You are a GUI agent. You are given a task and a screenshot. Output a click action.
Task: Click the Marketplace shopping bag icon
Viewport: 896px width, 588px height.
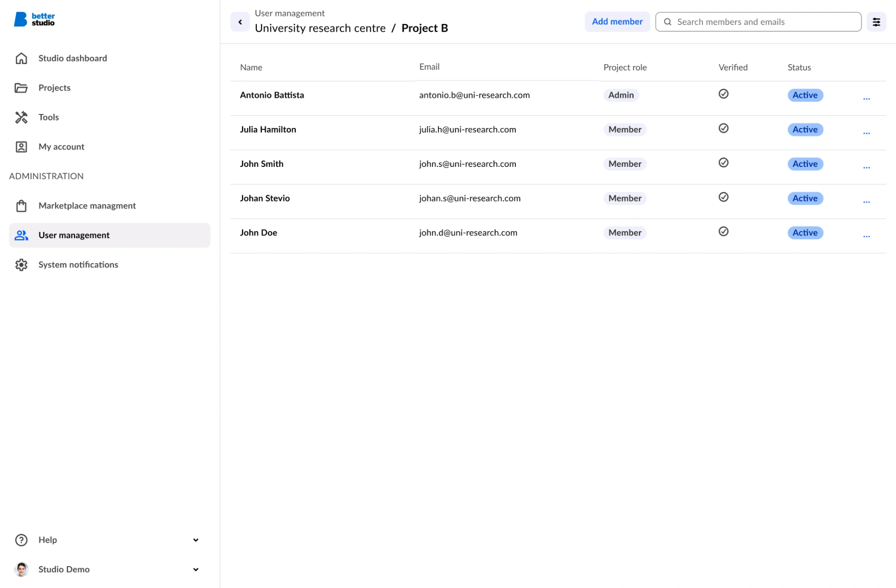click(x=21, y=206)
